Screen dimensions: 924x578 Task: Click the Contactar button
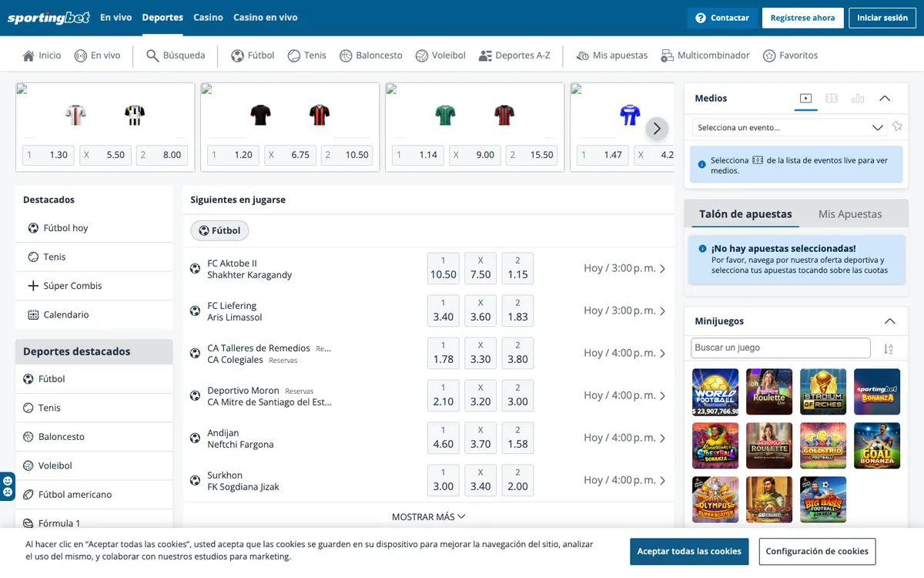coord(721,18)
